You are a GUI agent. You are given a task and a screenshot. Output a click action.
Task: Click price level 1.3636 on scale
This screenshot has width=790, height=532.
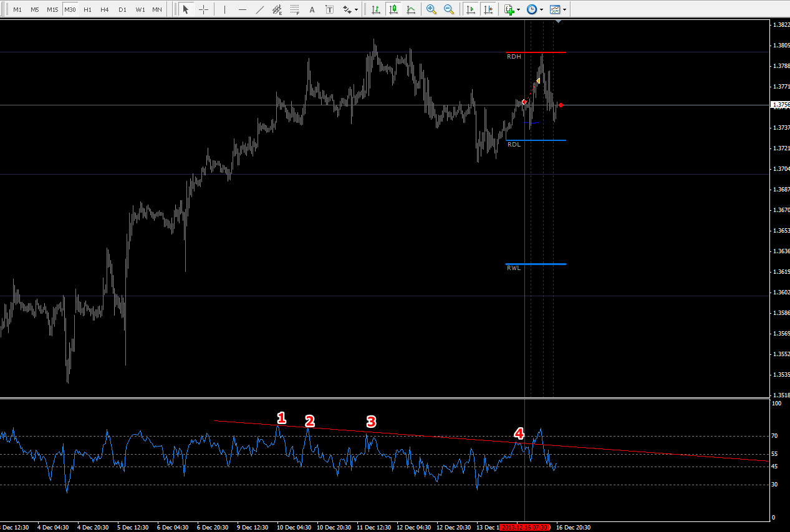click(x=780, y=251)
